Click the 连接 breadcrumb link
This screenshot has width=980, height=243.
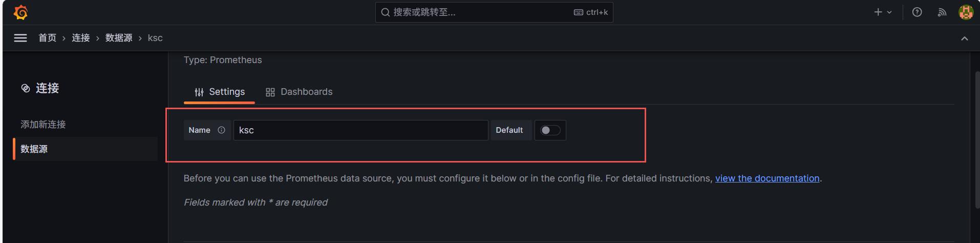pos(81,38)
